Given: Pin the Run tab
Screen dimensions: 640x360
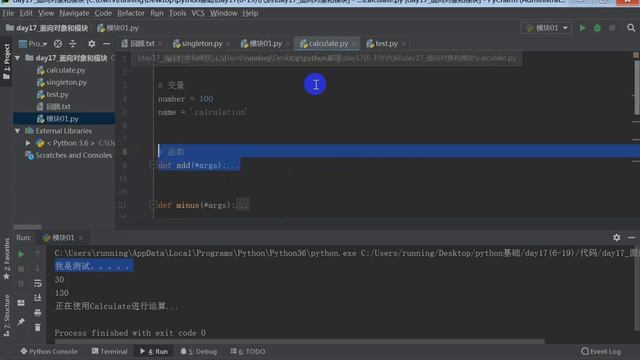Looking at the screenshot, I should [21, 322].
